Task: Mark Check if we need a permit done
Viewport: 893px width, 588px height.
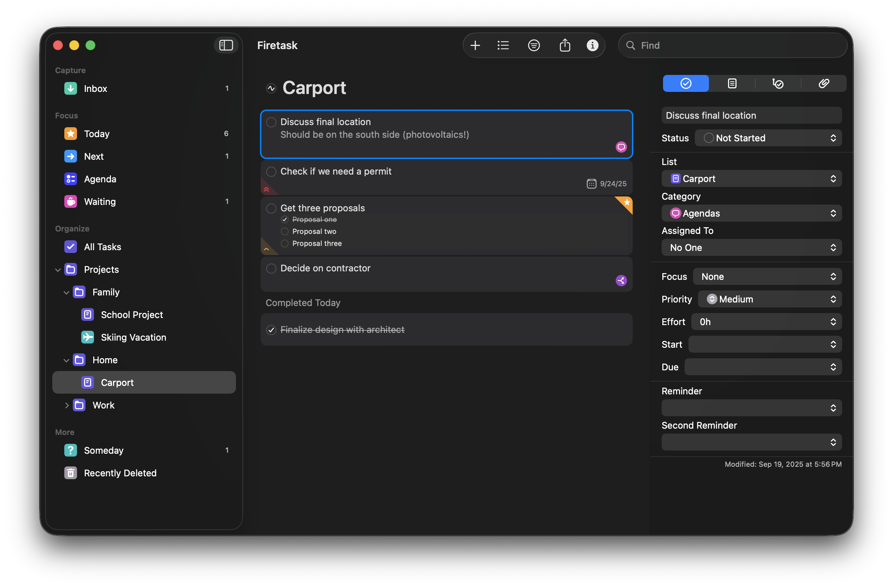Action: pos(271,171)
